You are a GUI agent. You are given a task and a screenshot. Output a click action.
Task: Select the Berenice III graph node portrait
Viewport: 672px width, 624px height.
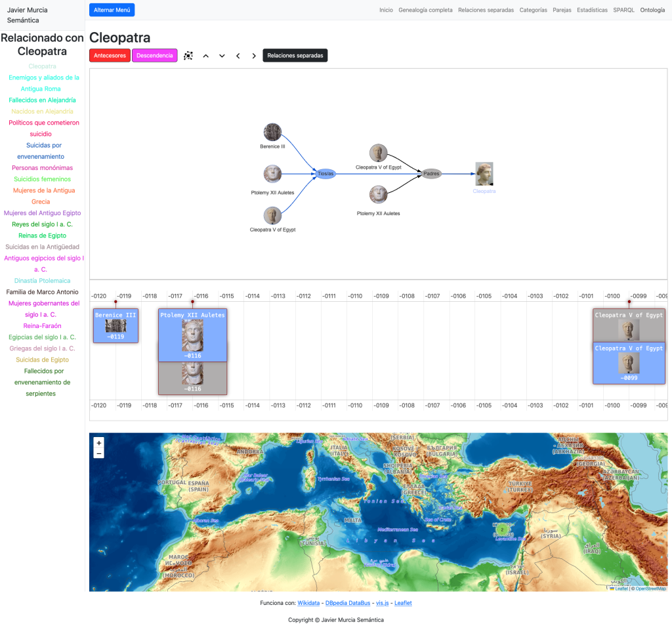272,132
